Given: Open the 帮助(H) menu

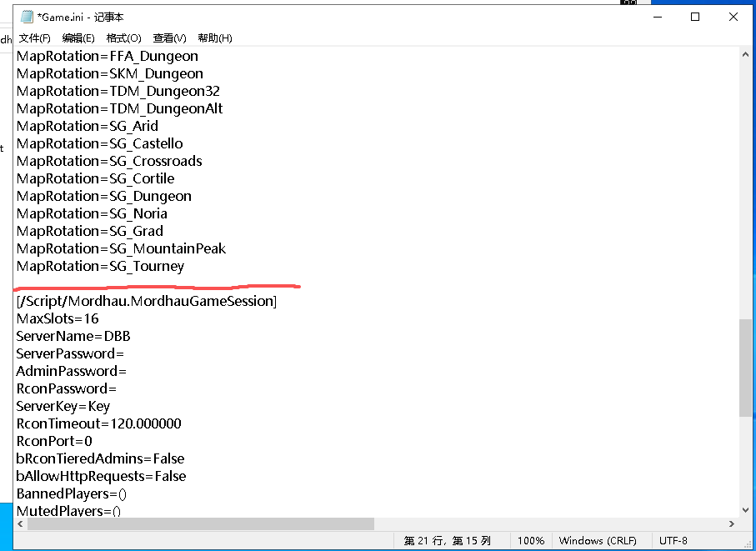Looking at the screenshot, I should click(x=214, y=38).
